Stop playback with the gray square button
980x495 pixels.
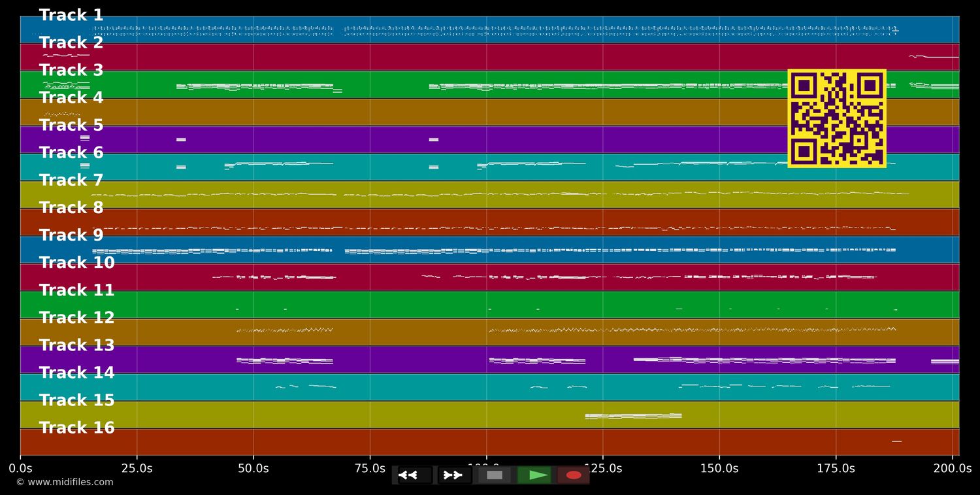(x=495, y=475)
